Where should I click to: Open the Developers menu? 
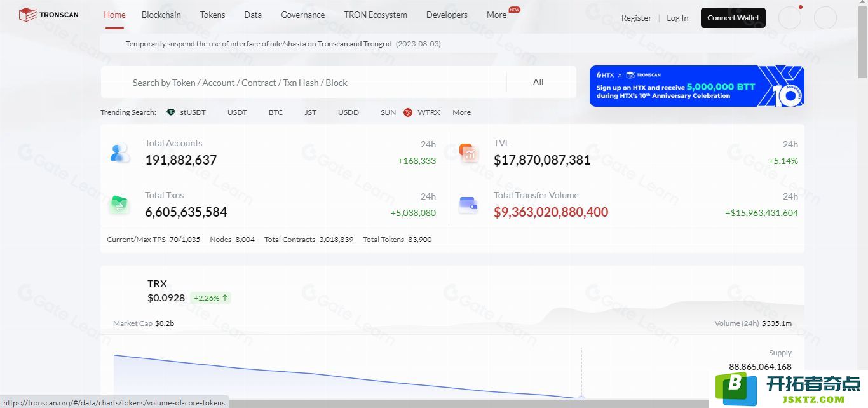447,15
